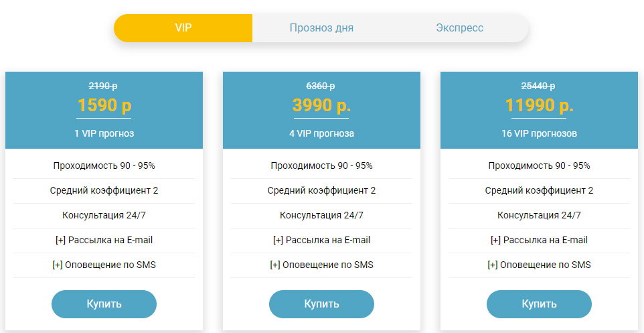Click the 1 VIP прогноз heading
Image resolution: width=644 pixels, height=333 pixels.
point(104,133)
